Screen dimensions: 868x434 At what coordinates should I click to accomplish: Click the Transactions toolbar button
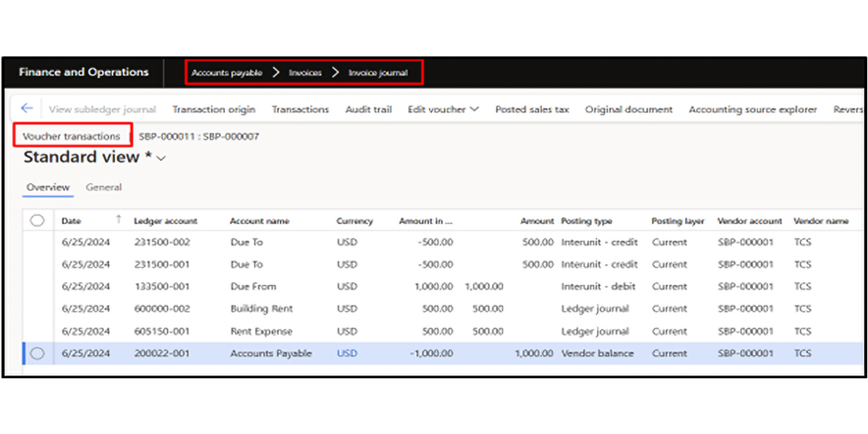point(300,109)
